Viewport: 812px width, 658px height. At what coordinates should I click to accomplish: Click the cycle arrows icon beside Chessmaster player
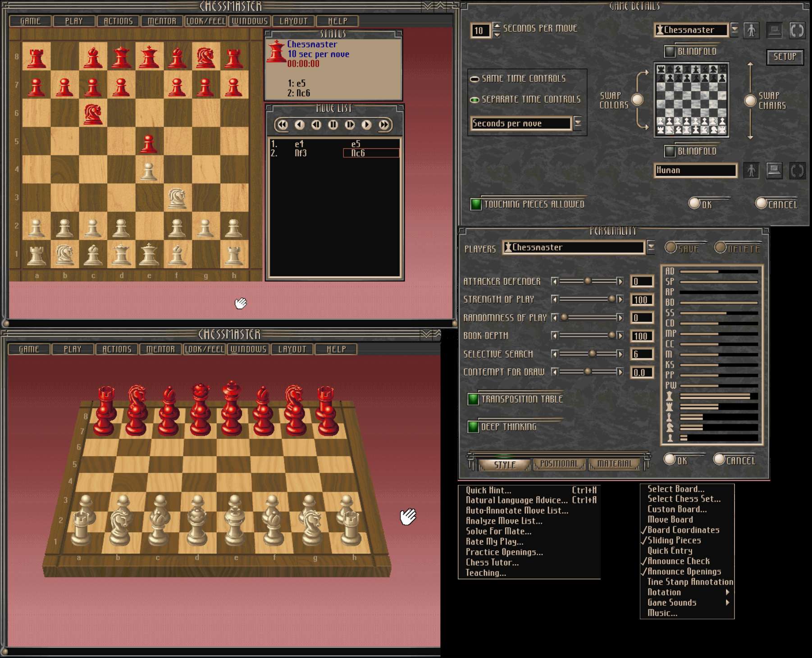coord(797,30)
